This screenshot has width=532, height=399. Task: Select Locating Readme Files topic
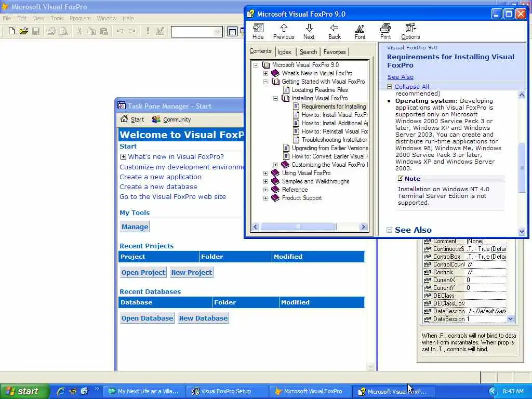click(x=320, y=90)
